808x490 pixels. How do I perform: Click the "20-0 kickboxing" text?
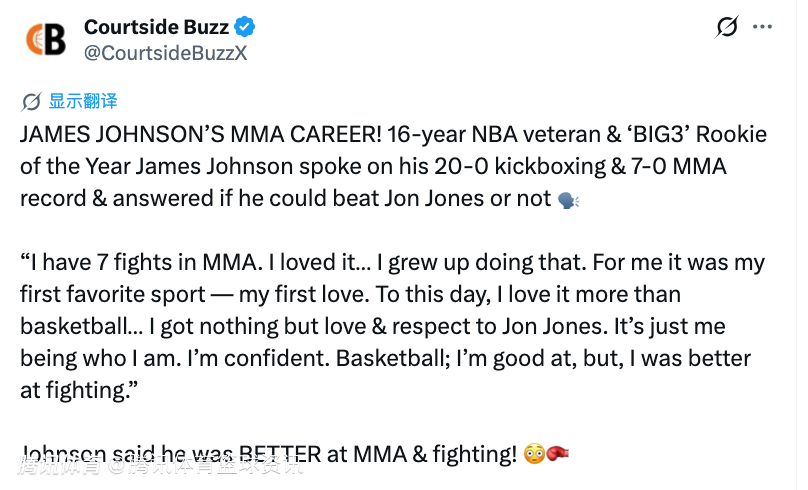pos(520,166)
